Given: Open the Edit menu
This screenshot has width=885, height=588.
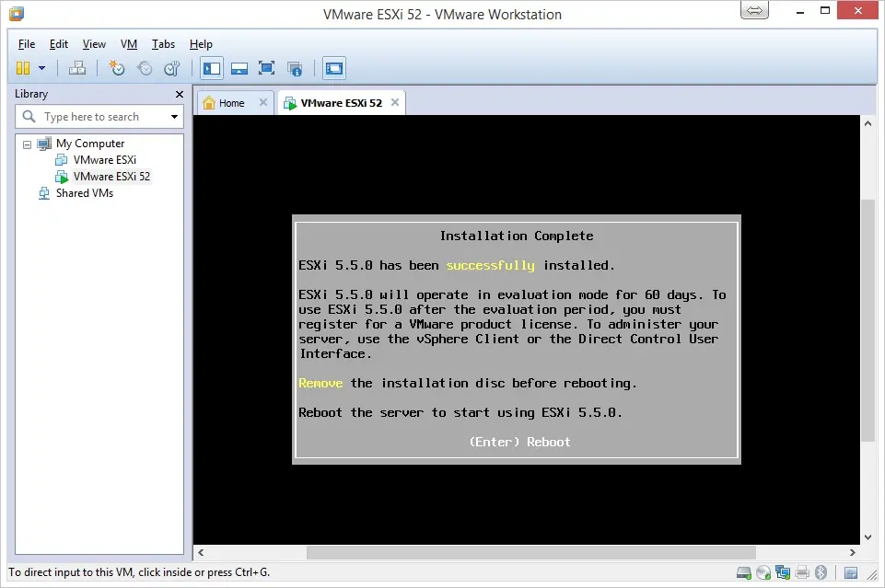Looking at the screenshot, I should 59,44.
